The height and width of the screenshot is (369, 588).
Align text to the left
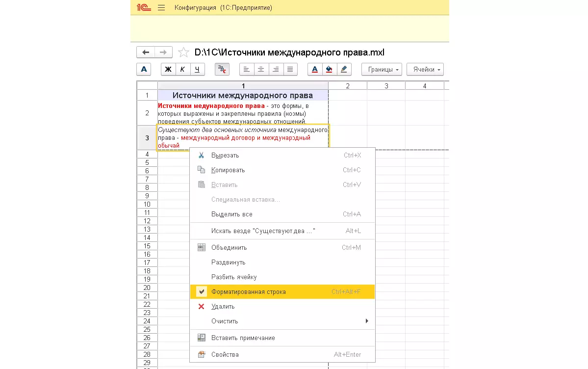pyautogui.click(x=246, y=69)
